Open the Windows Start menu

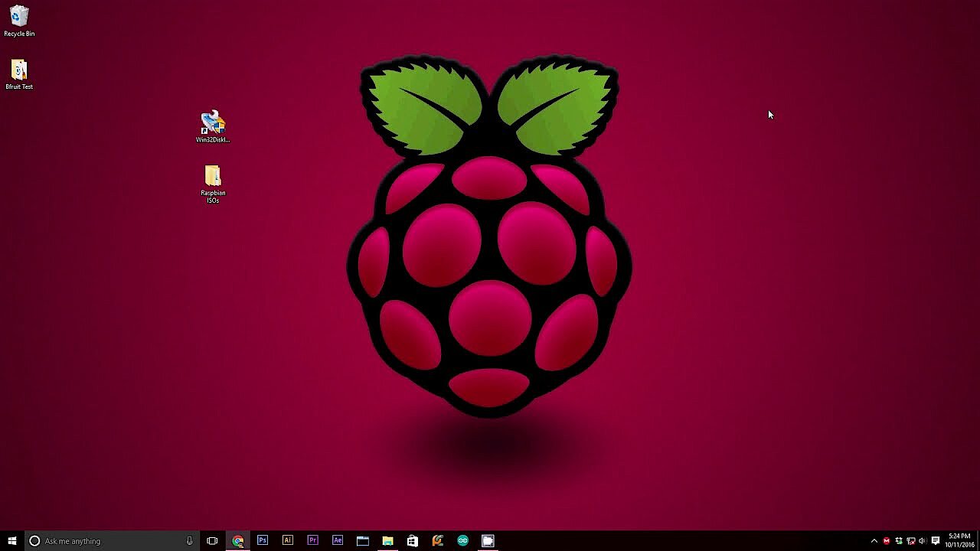12,541
